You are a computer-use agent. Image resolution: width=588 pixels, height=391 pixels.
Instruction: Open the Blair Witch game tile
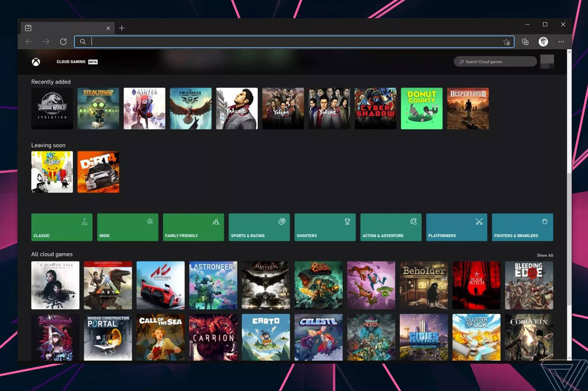[476, 285]
